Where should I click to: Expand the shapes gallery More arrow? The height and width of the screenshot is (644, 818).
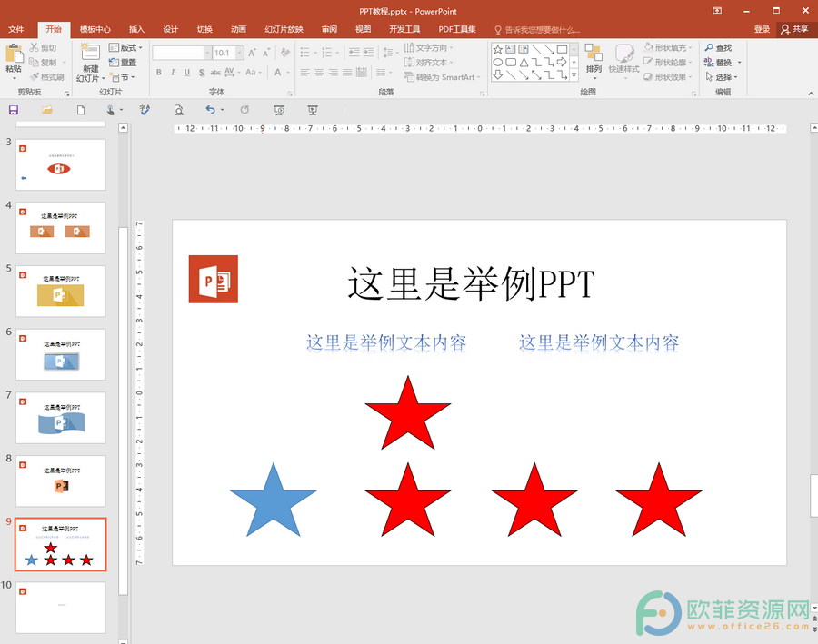click(x=574, y=75)
